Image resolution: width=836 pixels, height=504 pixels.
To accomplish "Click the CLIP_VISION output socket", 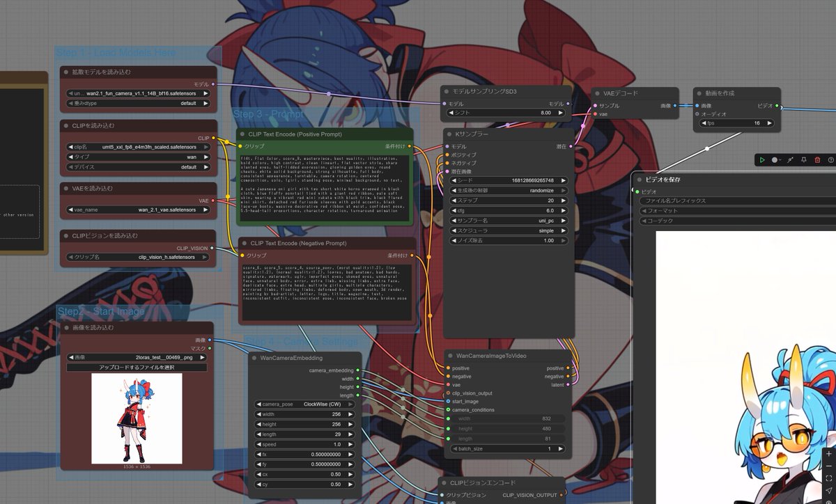I will pyautogui.click(x=212, y=248).
